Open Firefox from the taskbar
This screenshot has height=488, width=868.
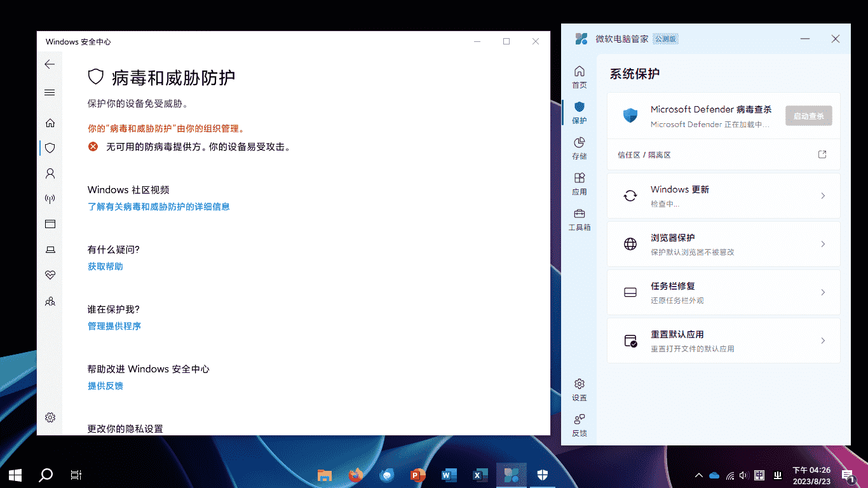[356, 475]
